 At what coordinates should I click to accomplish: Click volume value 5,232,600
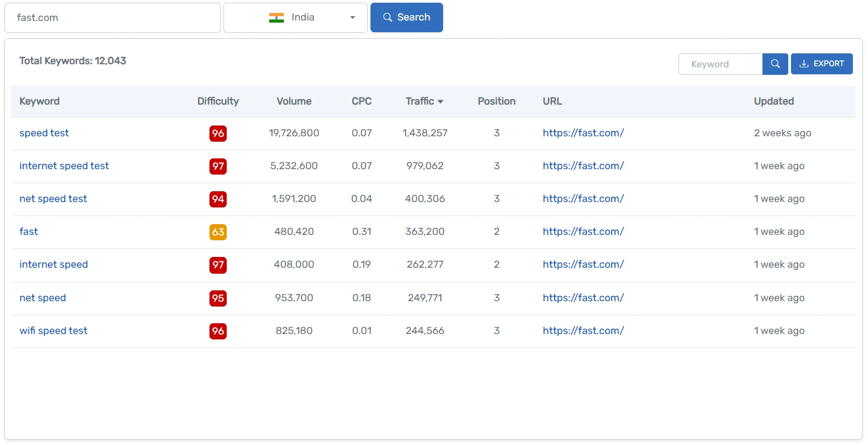(294, 166)
